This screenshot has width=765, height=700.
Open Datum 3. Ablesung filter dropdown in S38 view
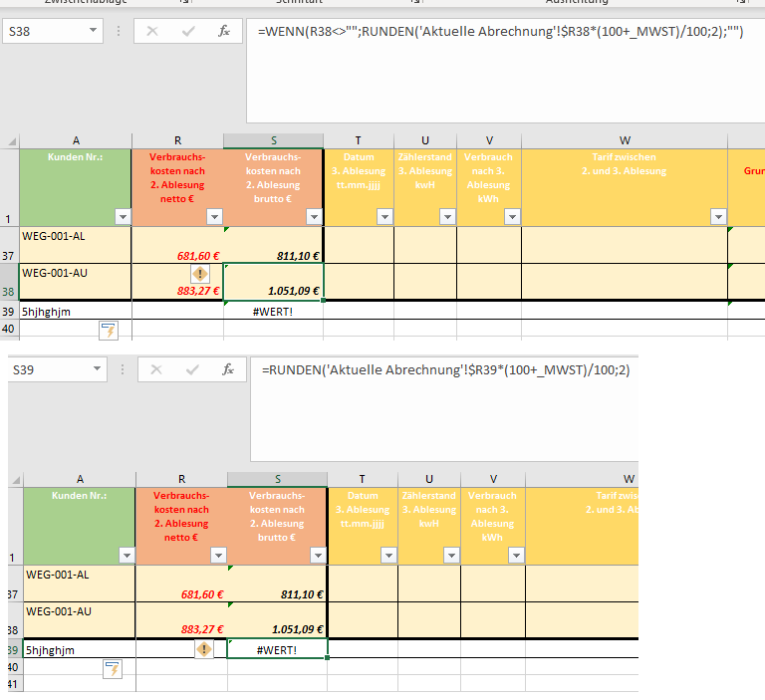tap(384, 216)
